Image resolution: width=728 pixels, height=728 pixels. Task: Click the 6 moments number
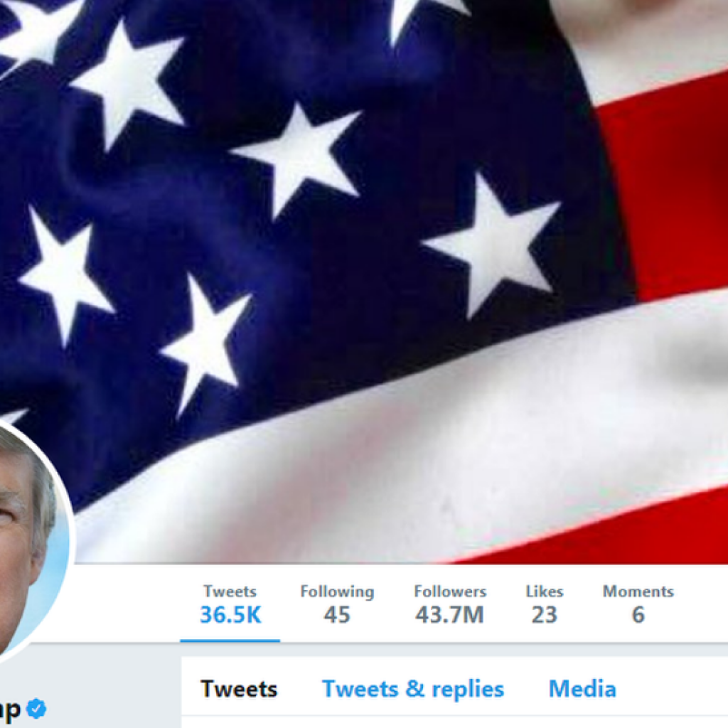coord(638,615)
